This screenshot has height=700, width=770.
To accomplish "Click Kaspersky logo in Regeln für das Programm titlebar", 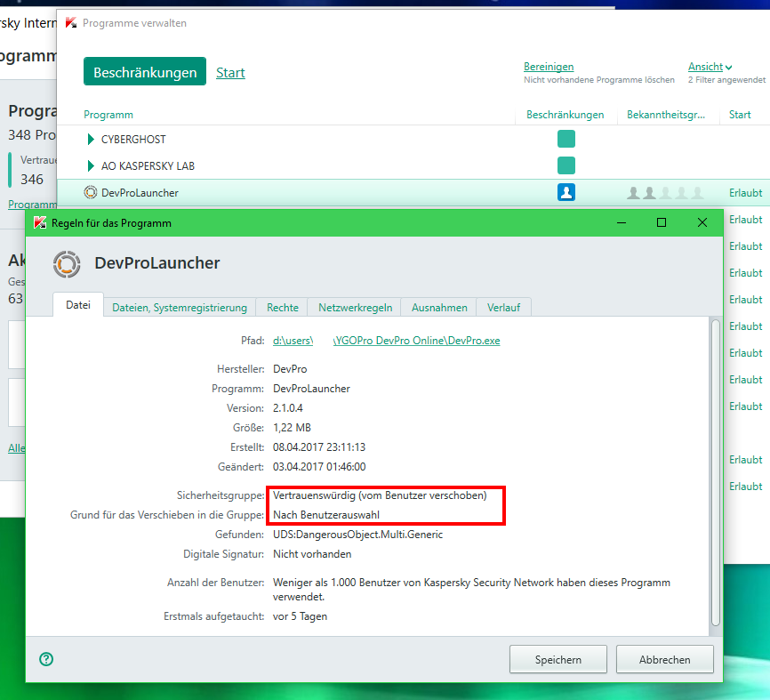I will [40, 223].
